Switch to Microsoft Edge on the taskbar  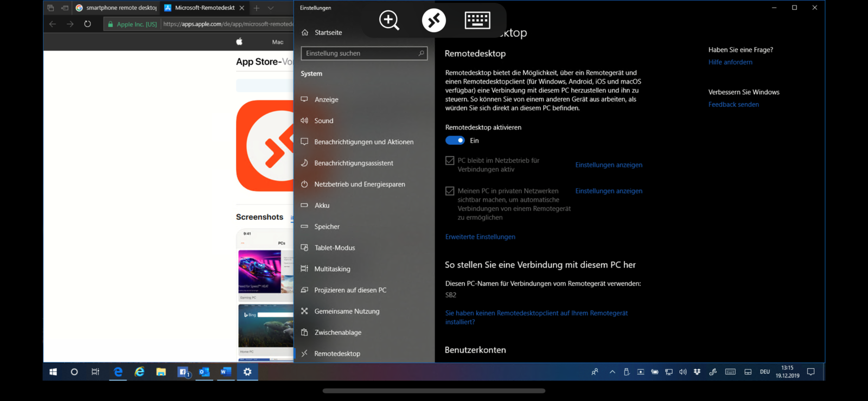118,372
